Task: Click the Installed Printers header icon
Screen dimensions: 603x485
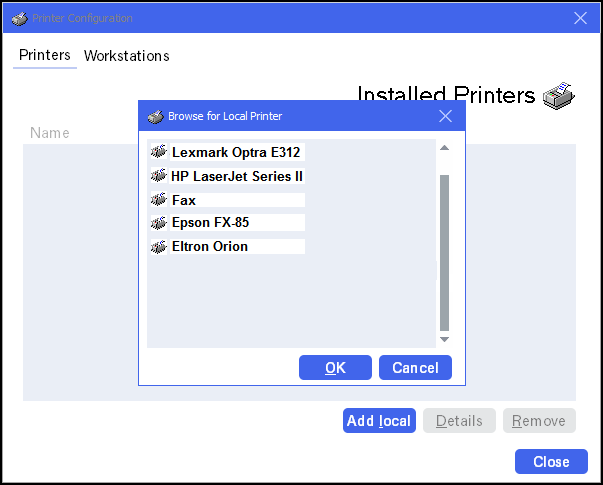Action: pos(559,95)
